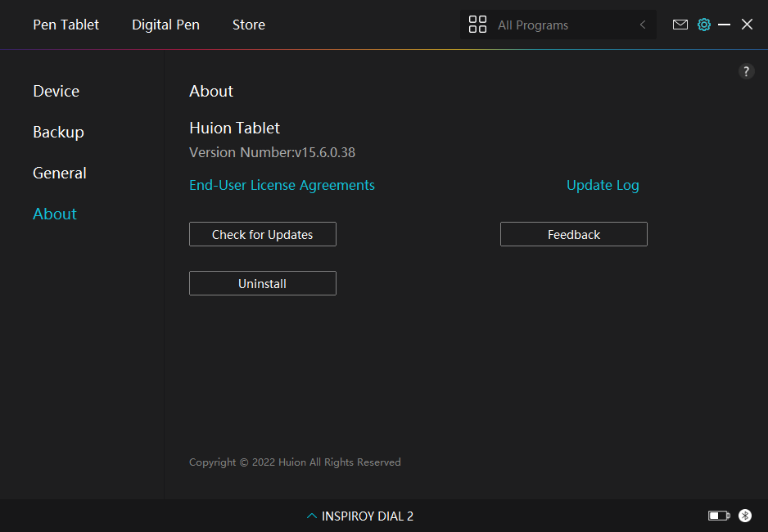Open the Update Log link

click(603, 185)
